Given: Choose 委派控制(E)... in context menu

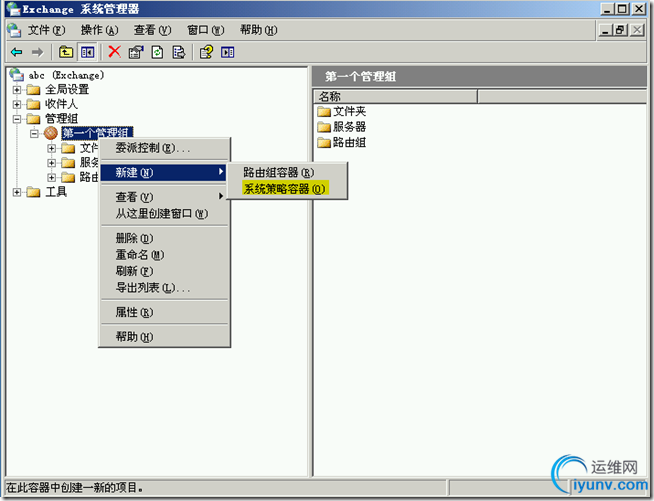Looking at the screenshot, I should pos(164,148).
